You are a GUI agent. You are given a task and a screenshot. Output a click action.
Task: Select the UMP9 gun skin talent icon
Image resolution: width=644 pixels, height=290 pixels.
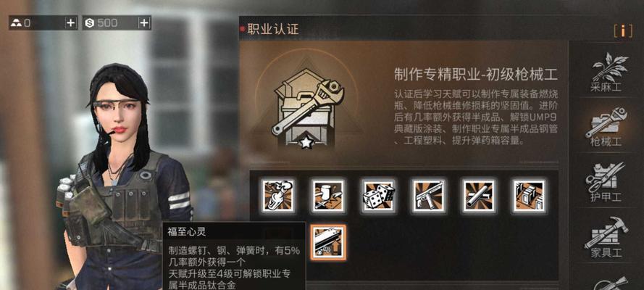428,196
